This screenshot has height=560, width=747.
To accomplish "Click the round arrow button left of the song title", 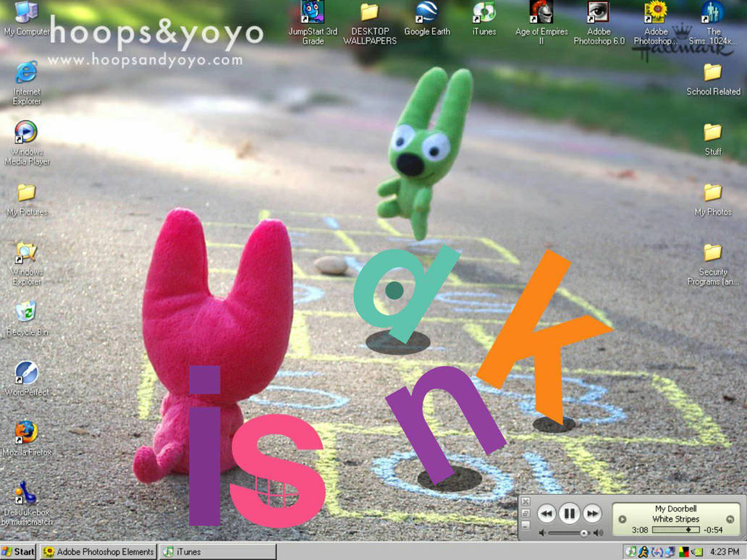I will click(622, 519).
